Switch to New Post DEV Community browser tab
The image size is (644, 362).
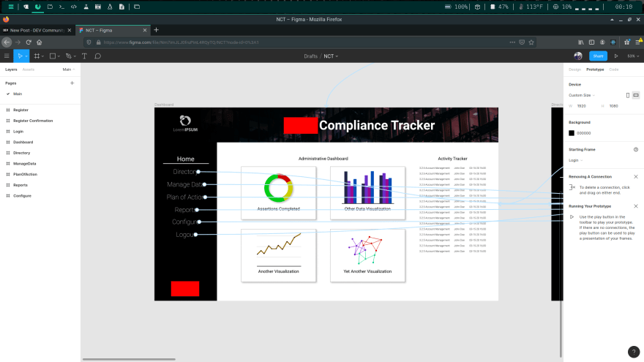click(x=37, y=30)
